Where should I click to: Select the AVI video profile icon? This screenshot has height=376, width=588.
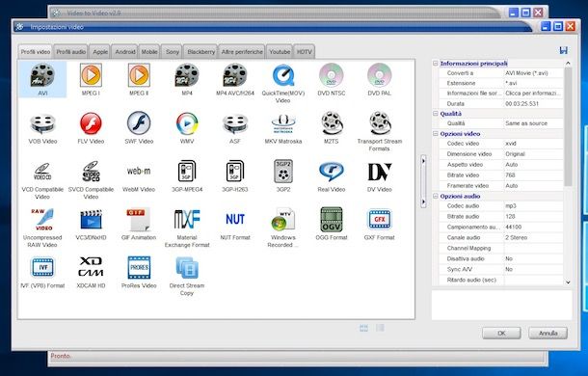(42, 75)
